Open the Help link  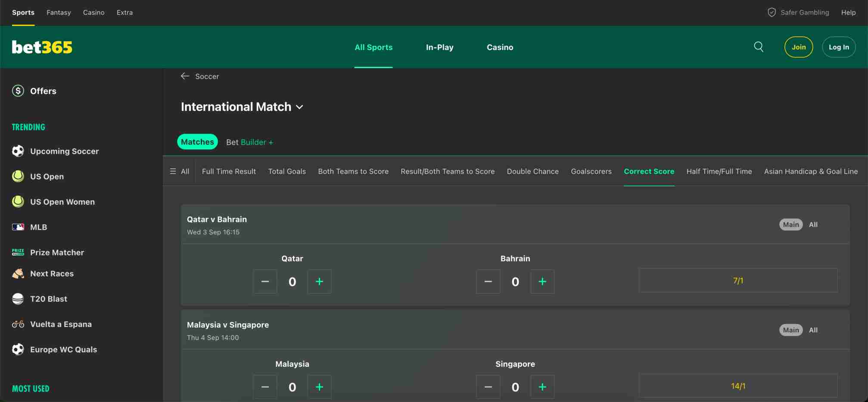coord(848,12)
